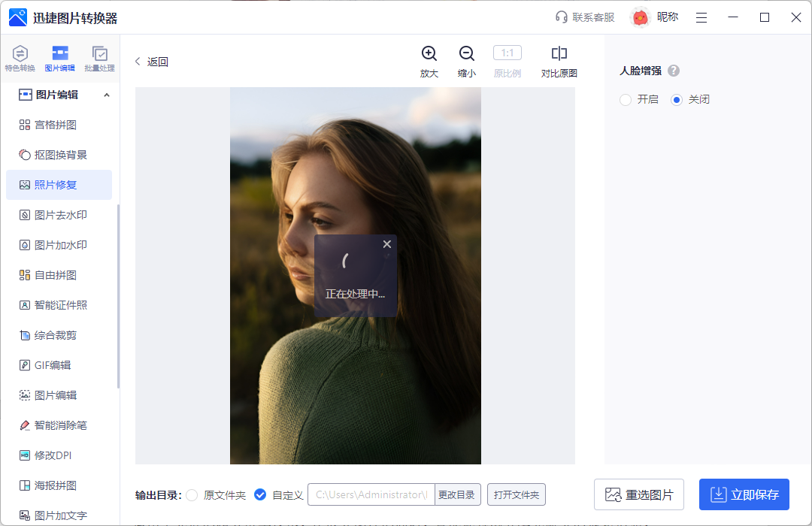Switch to the 图片编辑 top tab
The height and width of the screenshot is (526, 812).
[59, 59]
